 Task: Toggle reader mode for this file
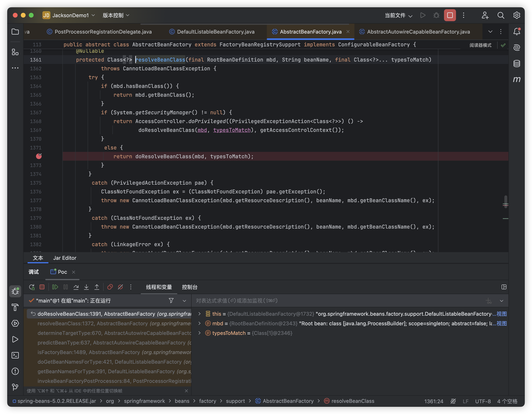[480, 45]
